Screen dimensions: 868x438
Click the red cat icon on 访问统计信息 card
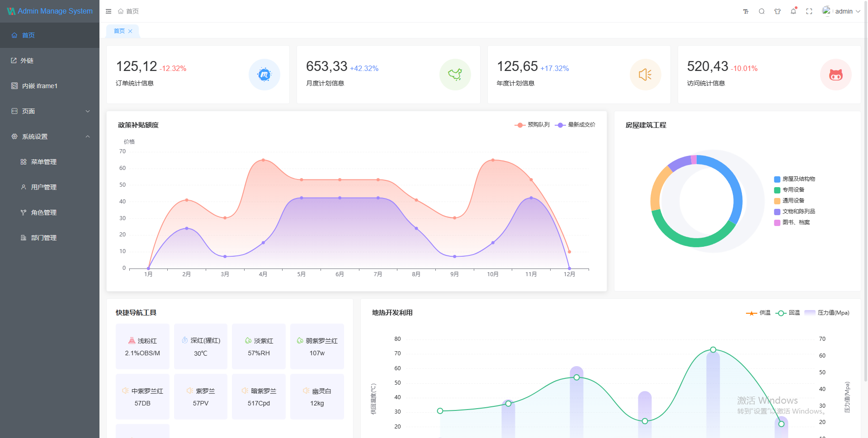(836, 75)
